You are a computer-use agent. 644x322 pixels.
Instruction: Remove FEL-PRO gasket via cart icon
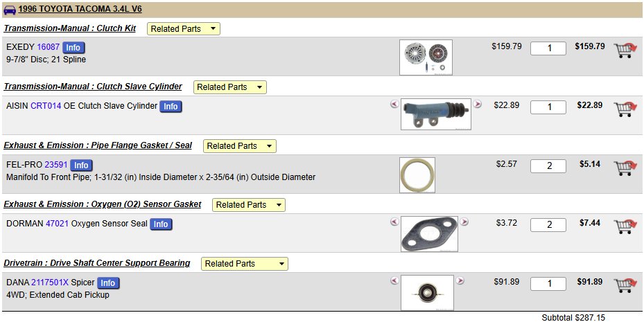point(625,168)
